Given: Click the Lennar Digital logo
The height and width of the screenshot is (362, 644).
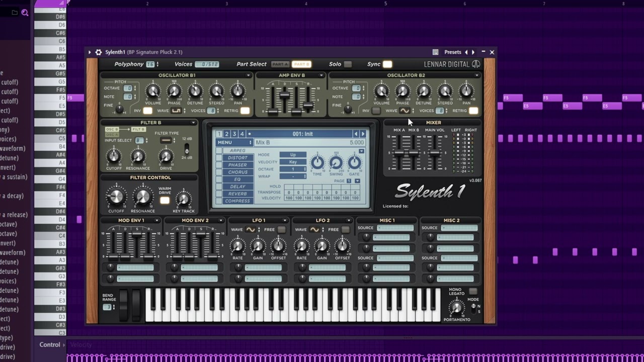Looking at the screenshot, I should 452,64.
